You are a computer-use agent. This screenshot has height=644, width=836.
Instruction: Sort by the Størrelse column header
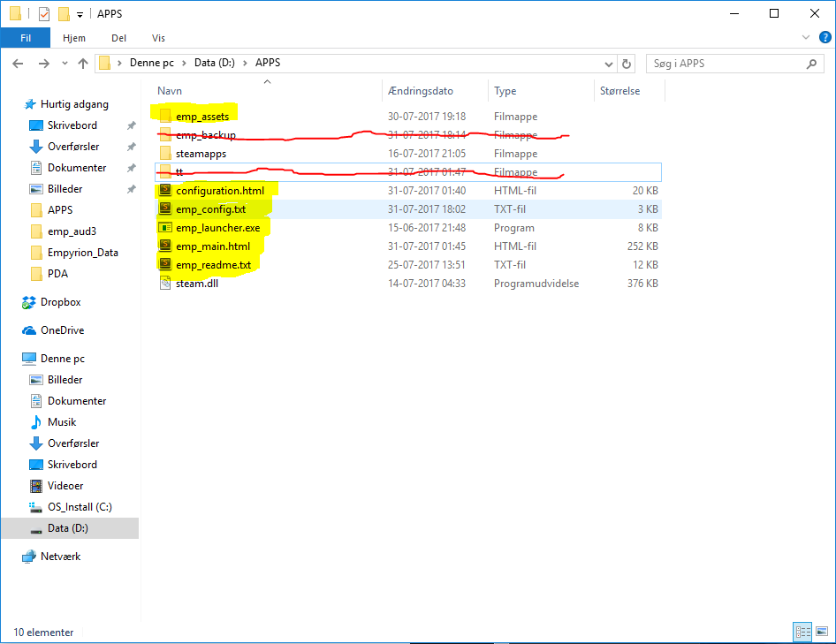(x=619, y=91)
